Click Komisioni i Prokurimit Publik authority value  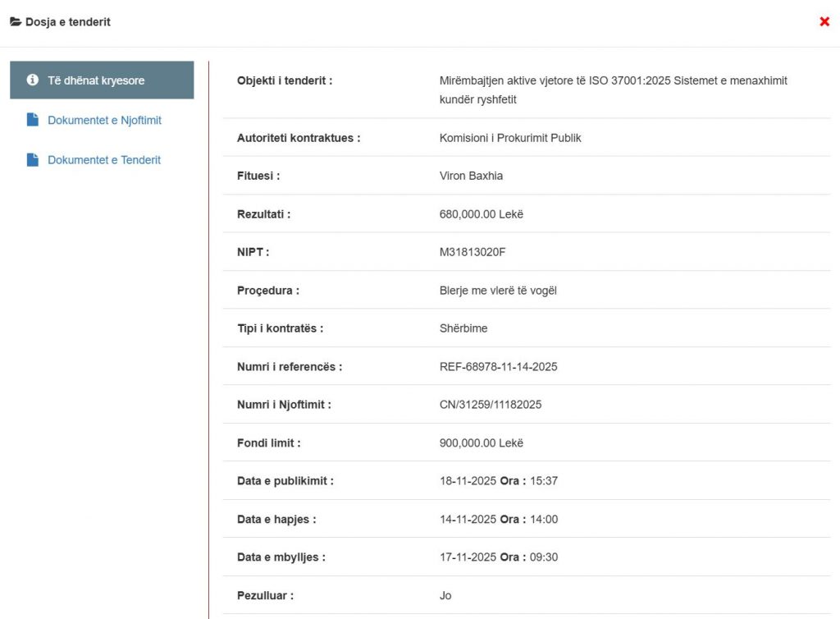[510, 138]
